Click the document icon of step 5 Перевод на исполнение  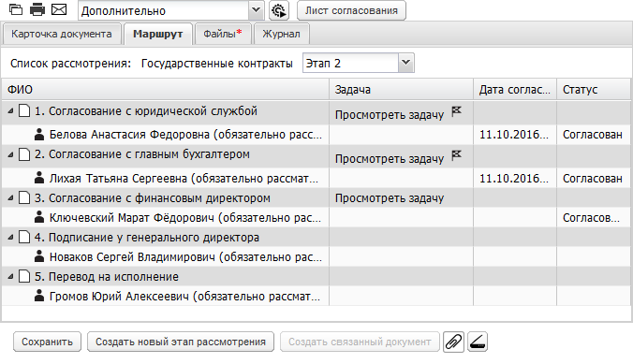coord(24,276)
